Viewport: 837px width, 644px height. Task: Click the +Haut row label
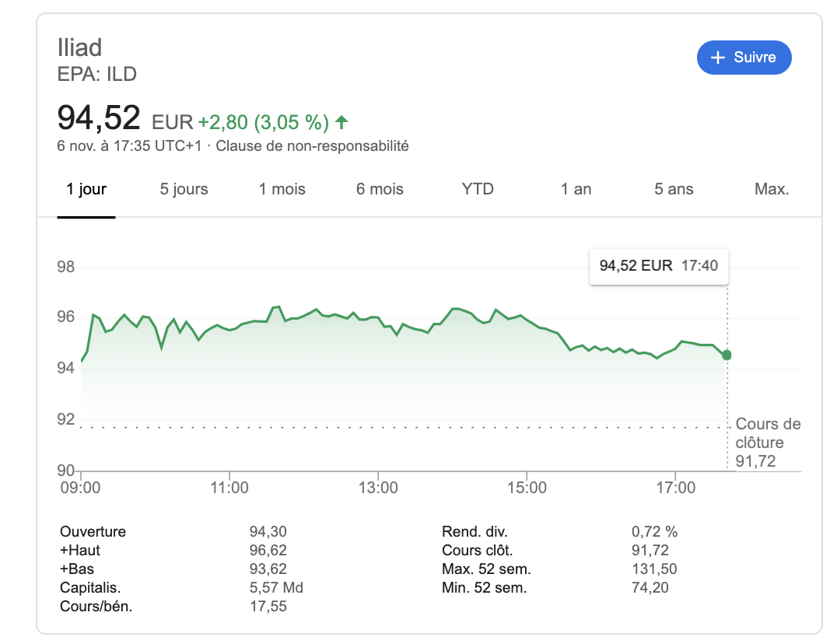(x=80, y=551)
